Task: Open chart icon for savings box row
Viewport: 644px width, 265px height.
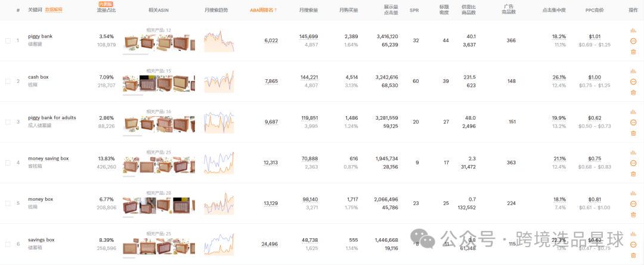Action: (x=633, y=233)
